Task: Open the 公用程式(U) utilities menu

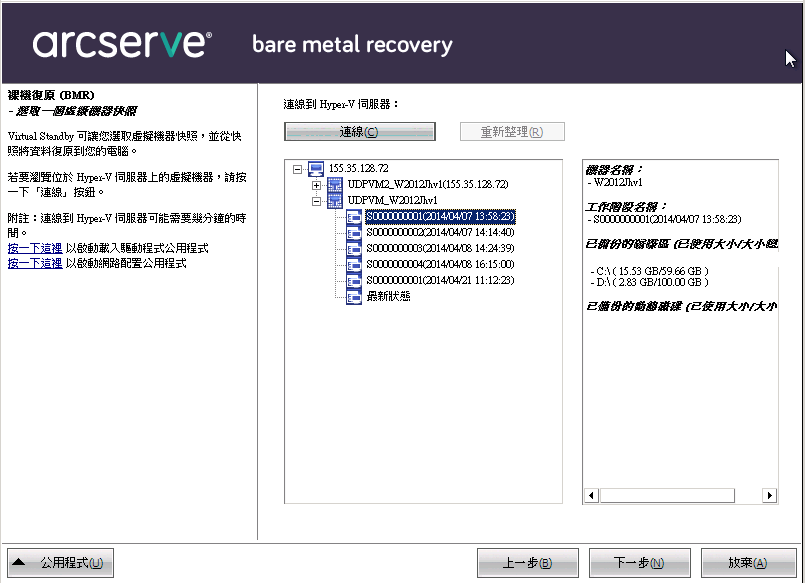Action: [61, 563]
